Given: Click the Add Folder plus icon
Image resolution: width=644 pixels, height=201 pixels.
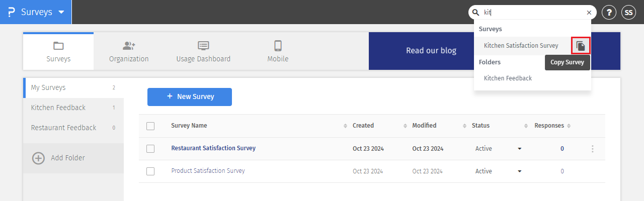Looking at the screenshot, I should (x=38, y=158).
